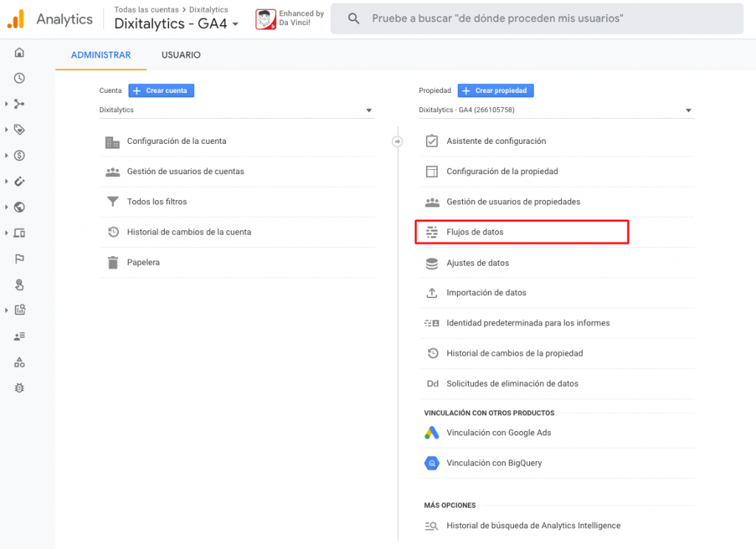756x549 pixels.
Task: Open the Conversions flag icon in sidebar
Action: pyautogui.click(x=19, y=259)
